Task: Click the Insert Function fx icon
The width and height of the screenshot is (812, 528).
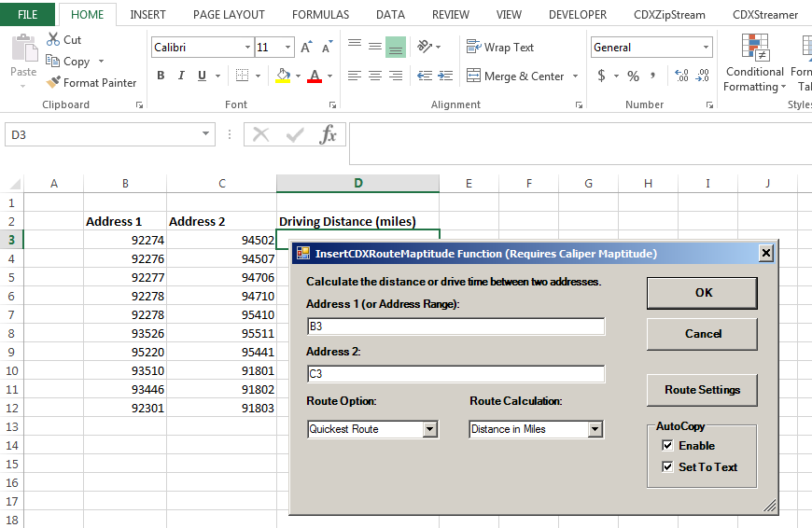Action: click(x=328, y=135)
